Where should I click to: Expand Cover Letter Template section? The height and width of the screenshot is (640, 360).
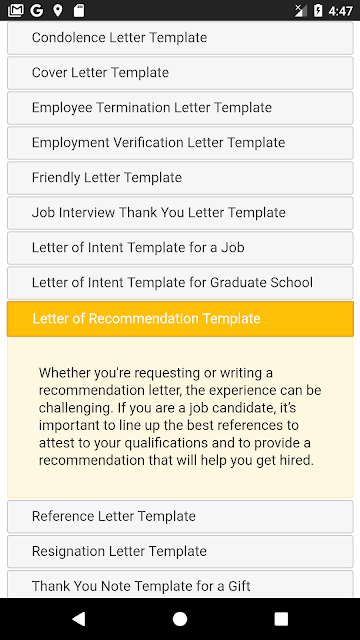click(180, 73)
